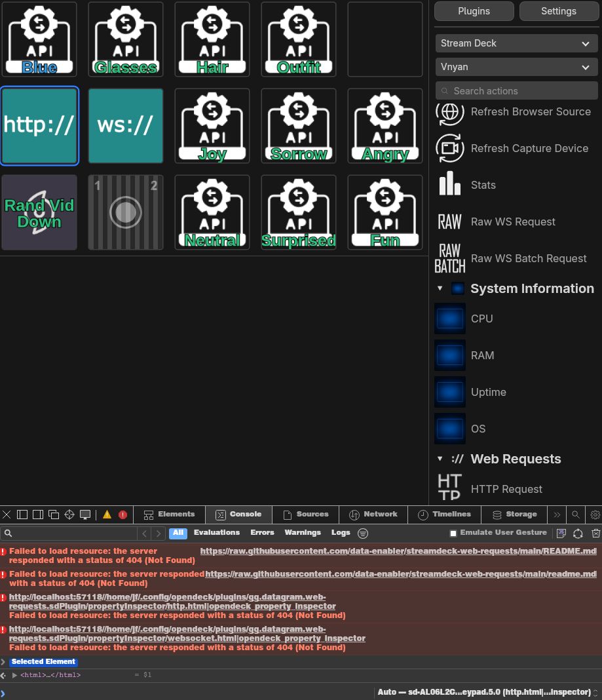Open device settings monitor icon
602x700 pixels.
(x=85, y=515)
